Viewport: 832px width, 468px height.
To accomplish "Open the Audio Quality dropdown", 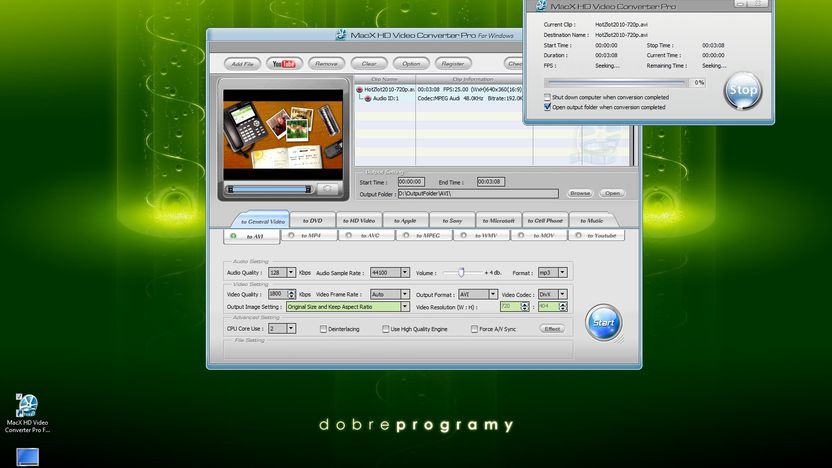I will click(291, 272).
